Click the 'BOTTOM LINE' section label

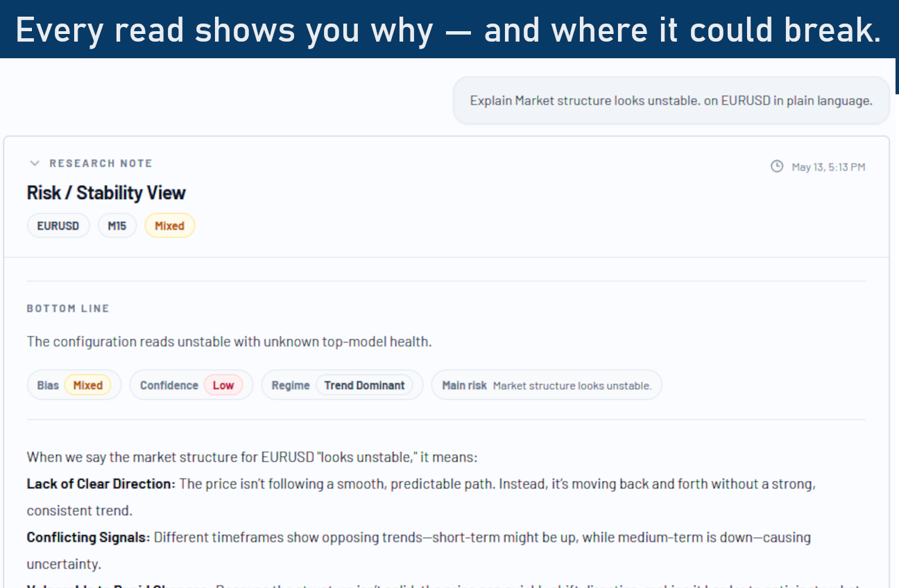point(68,309)
